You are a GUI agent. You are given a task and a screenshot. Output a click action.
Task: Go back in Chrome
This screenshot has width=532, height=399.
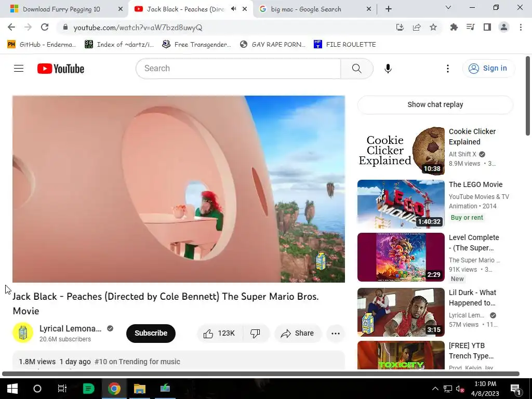tap(11, 28)
